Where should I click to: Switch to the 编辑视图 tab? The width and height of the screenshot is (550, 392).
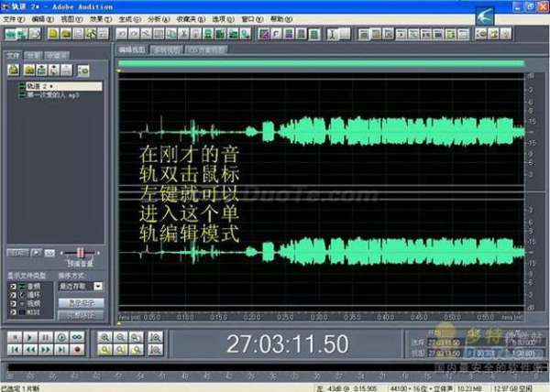[x=132, y=49]
